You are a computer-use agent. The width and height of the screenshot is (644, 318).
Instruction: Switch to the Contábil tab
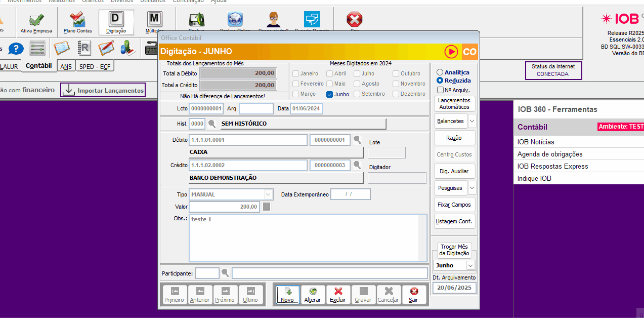click(38, 66)
